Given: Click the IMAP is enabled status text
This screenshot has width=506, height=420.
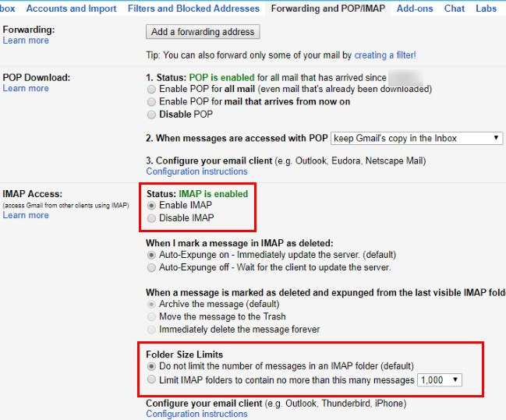Looking at the screenshot, I should 214,194.
